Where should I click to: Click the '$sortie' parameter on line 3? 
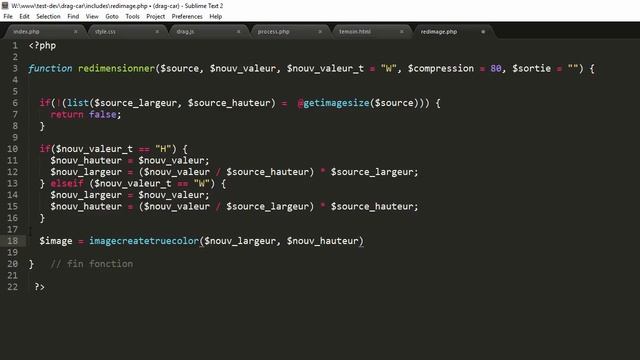coord(531,68)
